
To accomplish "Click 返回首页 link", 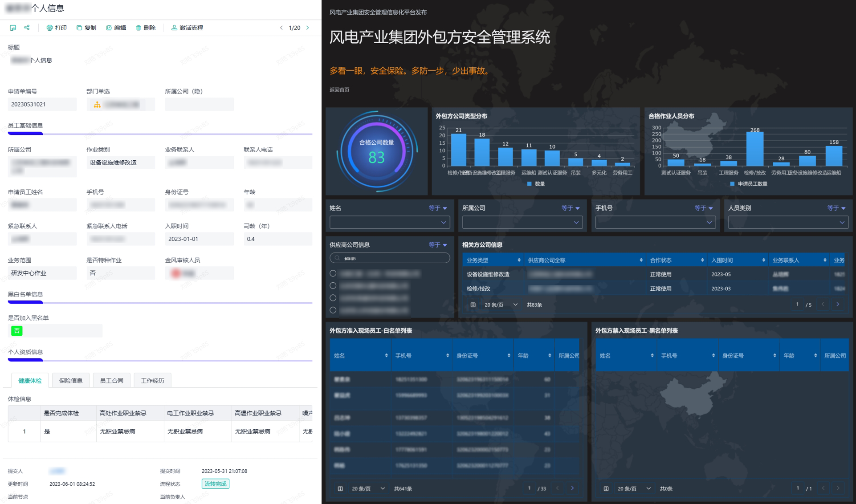I will [x=339, y=89].
